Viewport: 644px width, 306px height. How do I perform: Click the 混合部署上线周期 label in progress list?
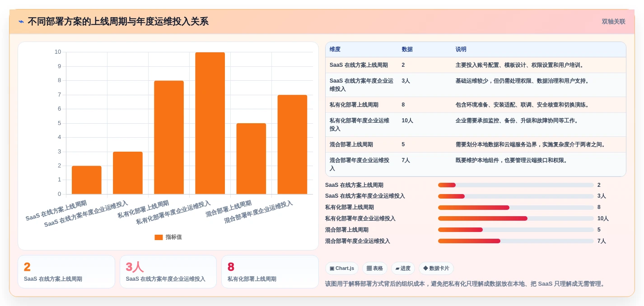click(347, 230)
